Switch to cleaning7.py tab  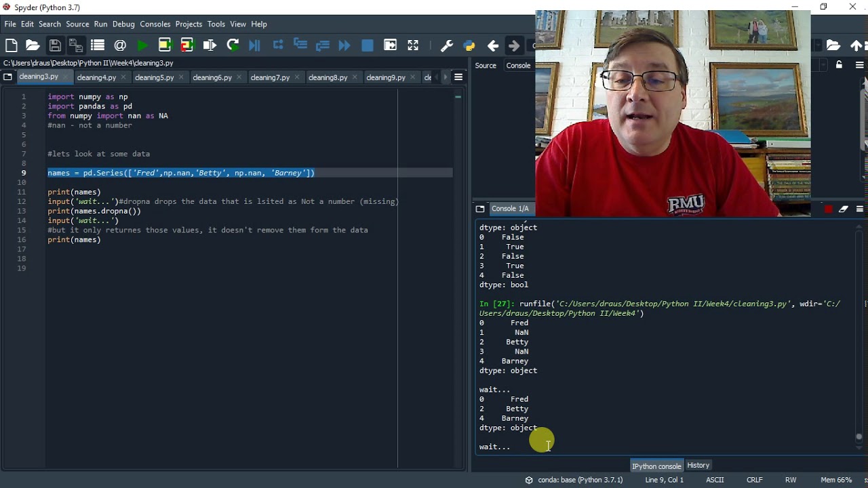click(270, 77)
